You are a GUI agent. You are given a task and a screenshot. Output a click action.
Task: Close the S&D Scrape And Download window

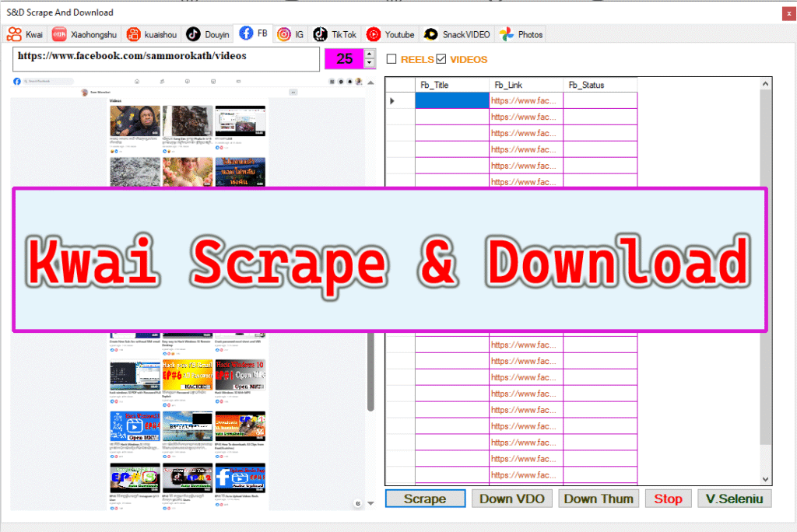click(x=788, y=14)
